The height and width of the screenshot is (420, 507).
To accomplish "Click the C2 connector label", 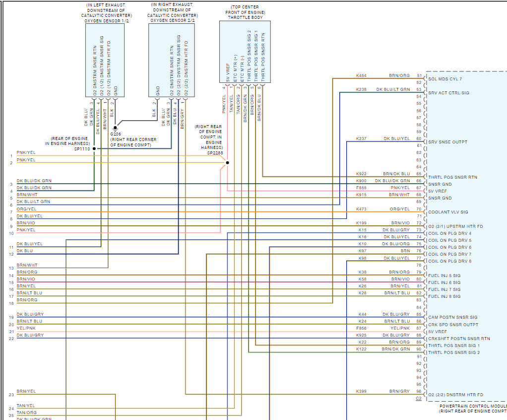I will pyautogui.click(x=418, y=398).
